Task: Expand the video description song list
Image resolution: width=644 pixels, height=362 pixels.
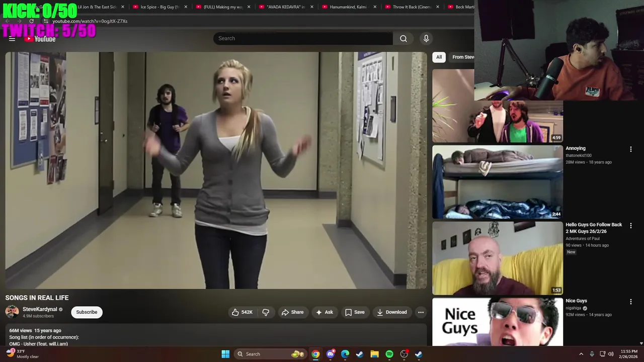Action: pyautogui.click(x=216, y=334)
